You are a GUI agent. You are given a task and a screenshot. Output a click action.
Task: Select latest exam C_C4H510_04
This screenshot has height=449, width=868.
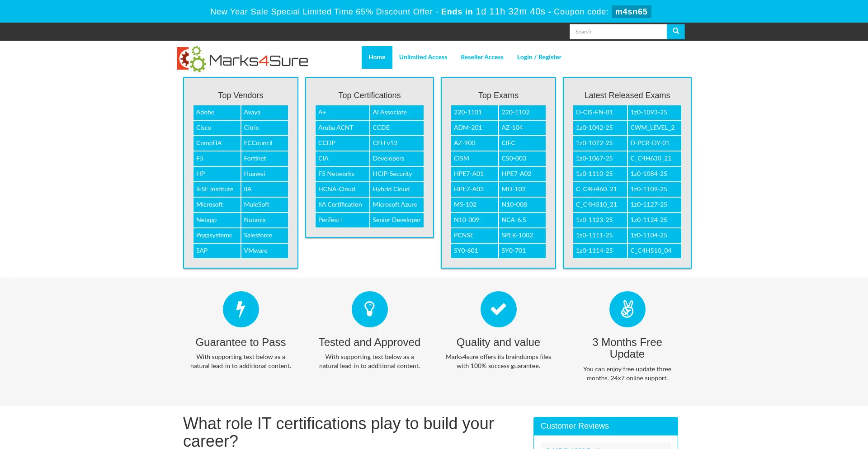tap(654, 250)
